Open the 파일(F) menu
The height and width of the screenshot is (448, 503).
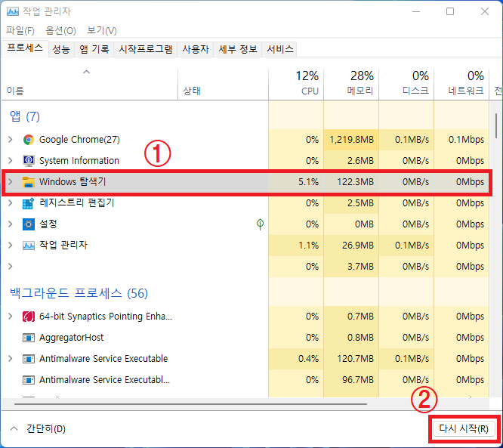coord(20,30)
